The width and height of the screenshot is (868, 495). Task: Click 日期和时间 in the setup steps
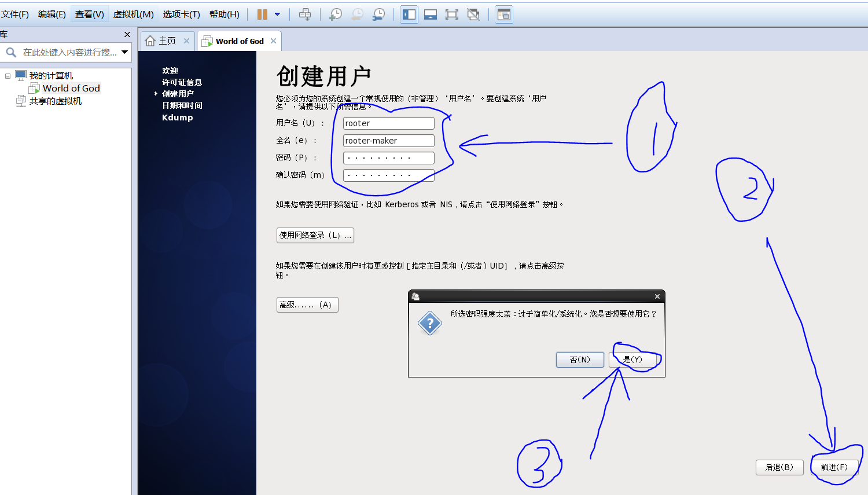(x=182, y=105)
